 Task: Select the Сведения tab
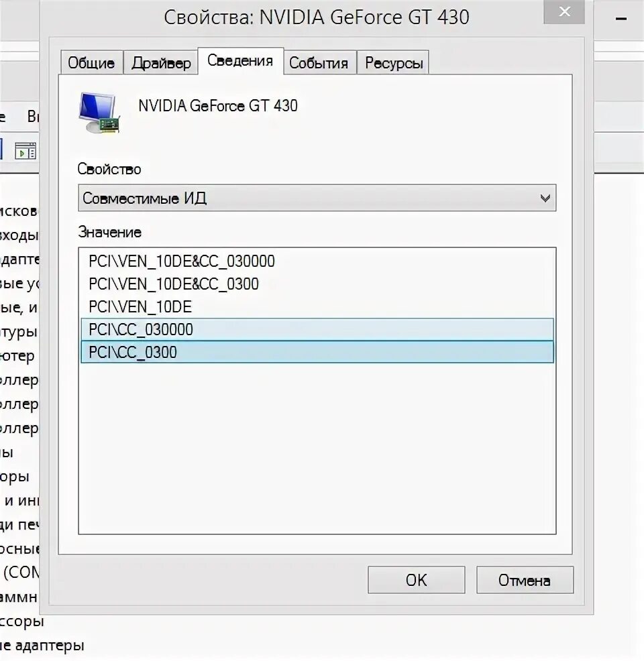click(240, 61)
